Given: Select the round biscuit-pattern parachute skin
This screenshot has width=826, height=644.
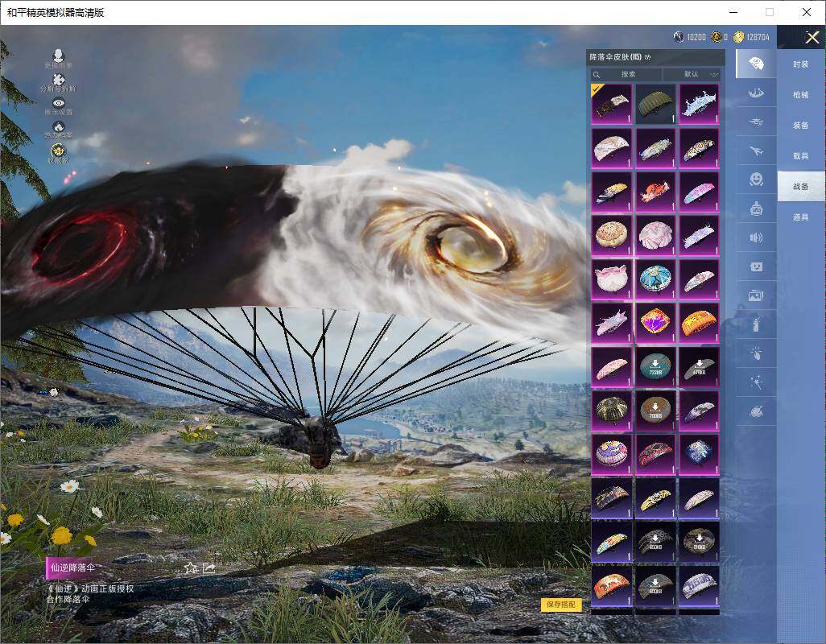Looking at the screenshot, I should coord(612,235).
